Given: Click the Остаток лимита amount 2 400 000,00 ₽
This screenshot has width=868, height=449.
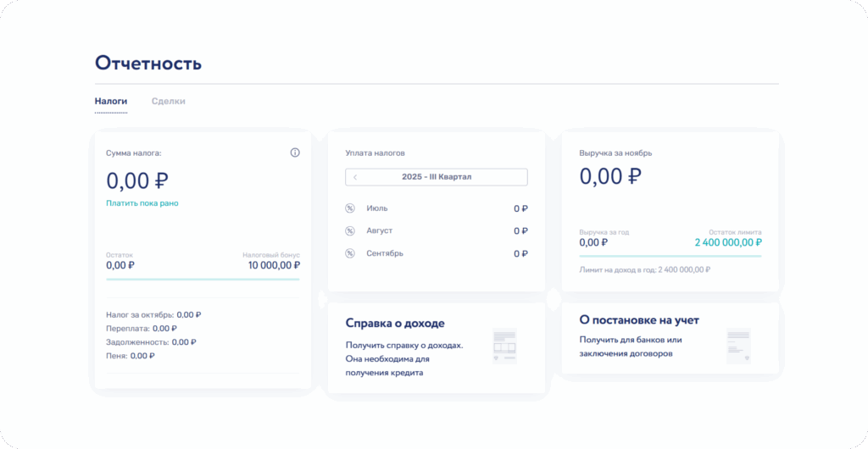Looking at the screenshot, I should click(727, 242).
